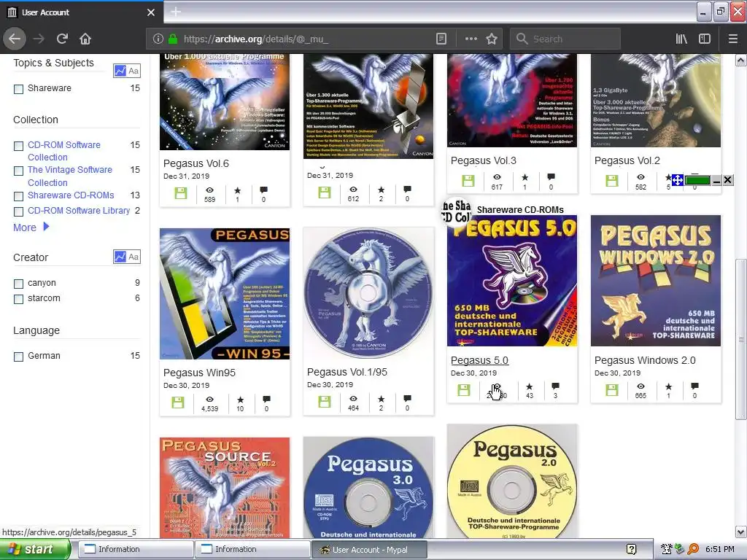Show Topics & Subjects chart view
The image size is (747, 560).
(120, 71)
